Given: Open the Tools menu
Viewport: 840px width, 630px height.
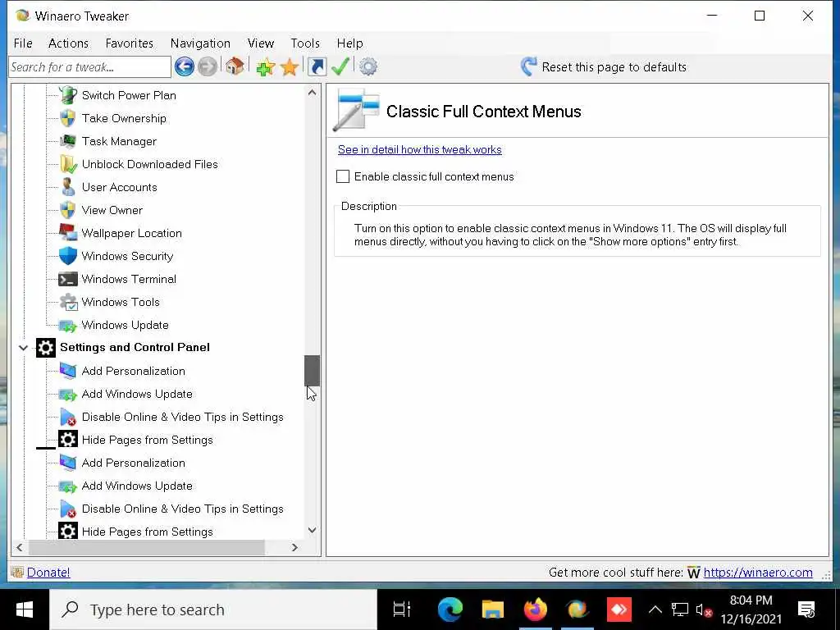Looking at the screenshot, I should coord(305,43).
